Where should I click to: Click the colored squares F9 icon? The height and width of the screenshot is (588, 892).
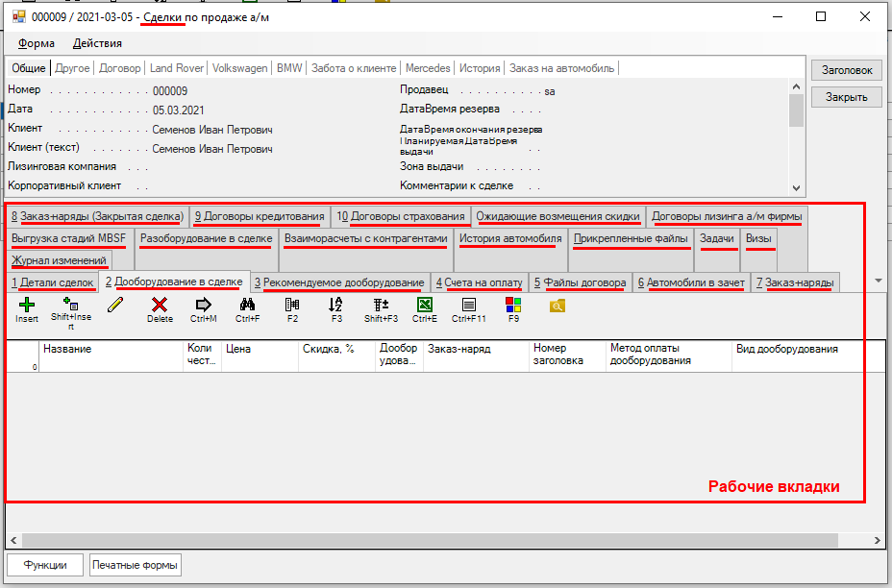pos(513,305)
